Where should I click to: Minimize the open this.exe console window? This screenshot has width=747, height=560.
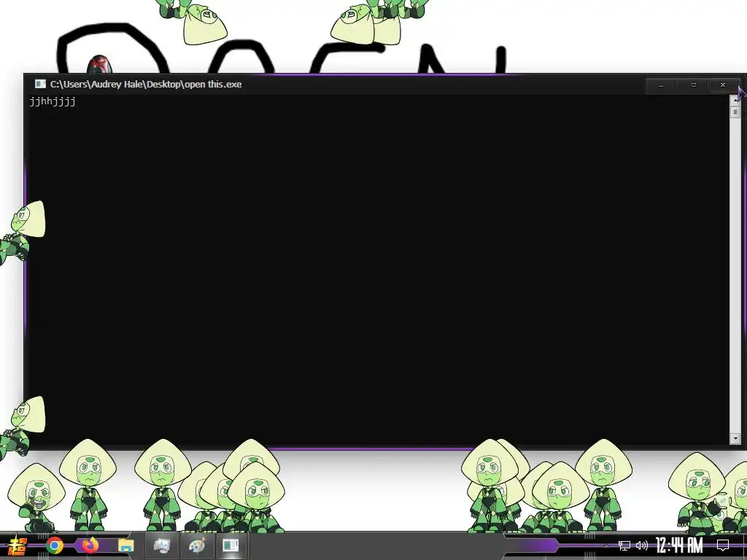point(661,85)
